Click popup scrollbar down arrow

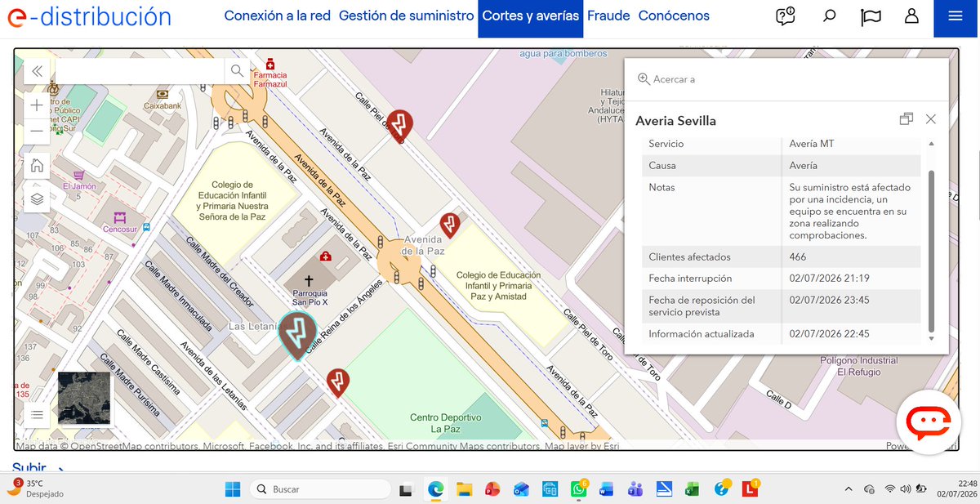coord(931,338)
